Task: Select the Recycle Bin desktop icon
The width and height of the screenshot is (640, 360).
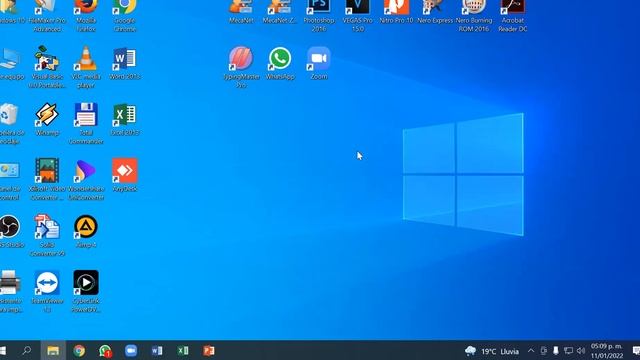Action: point(10,123)
